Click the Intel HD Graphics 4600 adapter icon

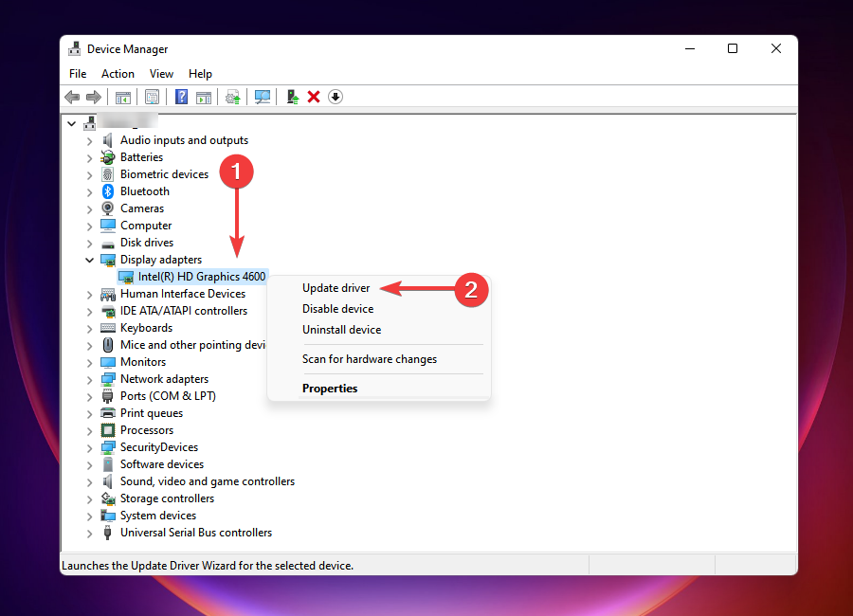(x=126, y=277)
